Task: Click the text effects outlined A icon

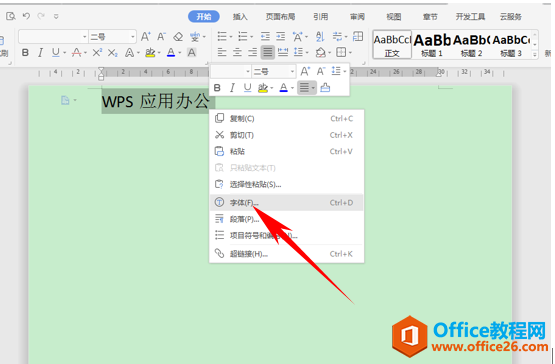Action: (x=129, y=53)
